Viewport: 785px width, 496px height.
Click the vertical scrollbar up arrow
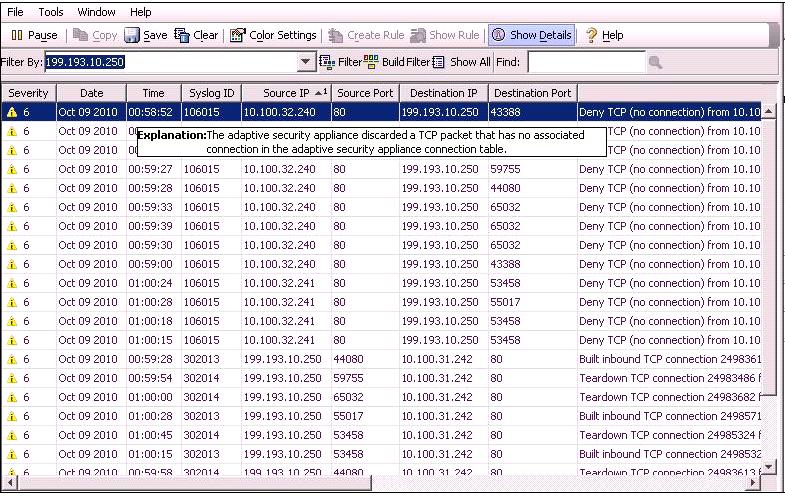coord(768,111)
